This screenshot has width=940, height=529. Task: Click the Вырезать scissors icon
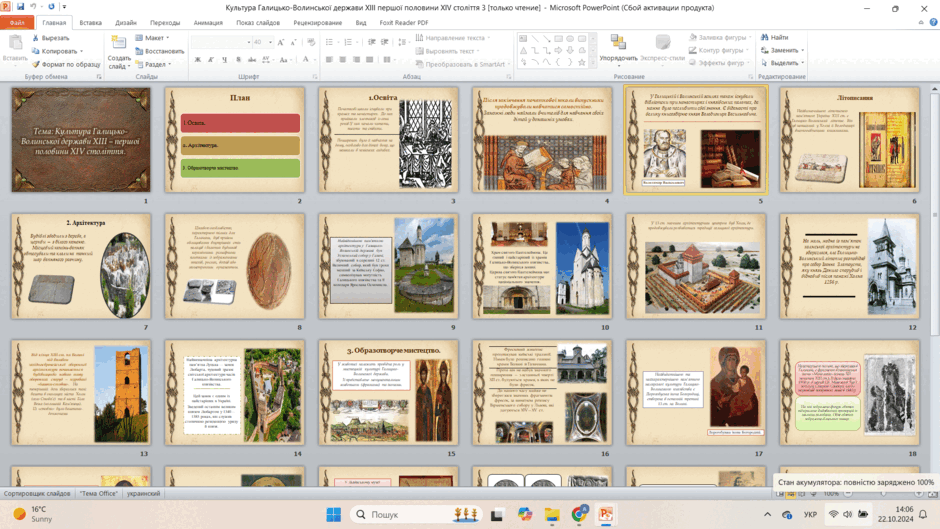coord(35,38)
